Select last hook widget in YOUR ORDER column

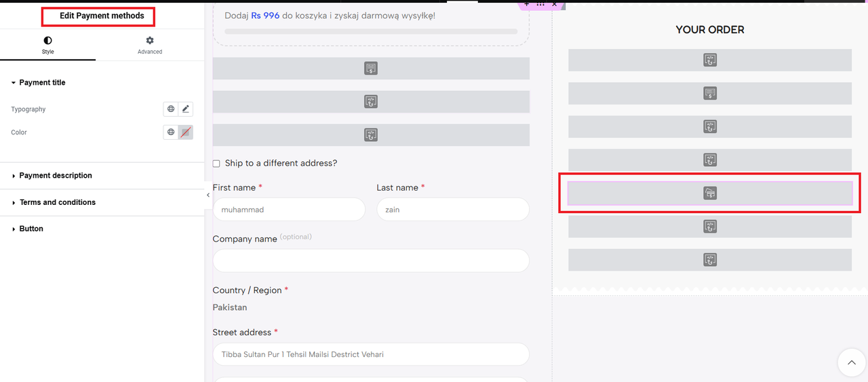710,260
